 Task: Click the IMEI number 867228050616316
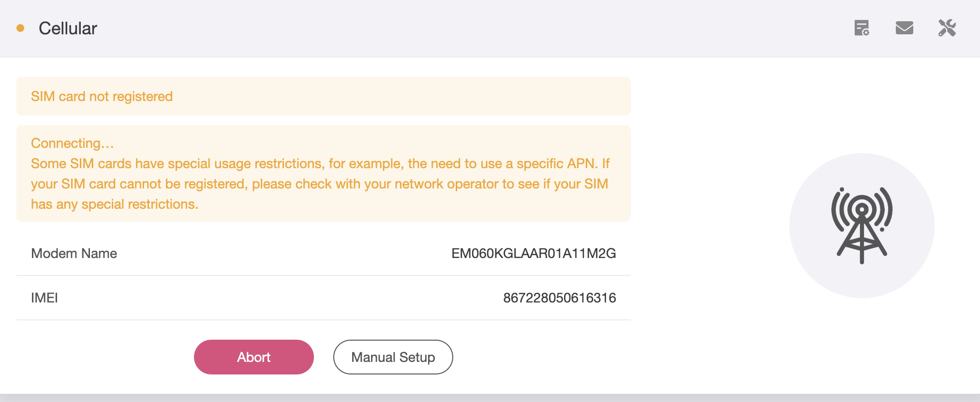click(559, 298)
